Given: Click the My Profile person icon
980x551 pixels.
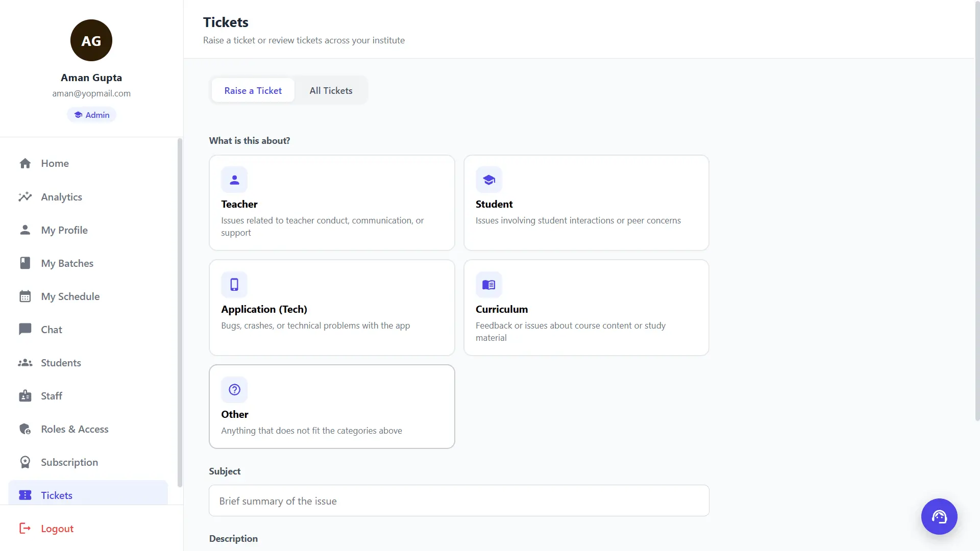Looking at the screenshot, I should [x=25, y=230].
